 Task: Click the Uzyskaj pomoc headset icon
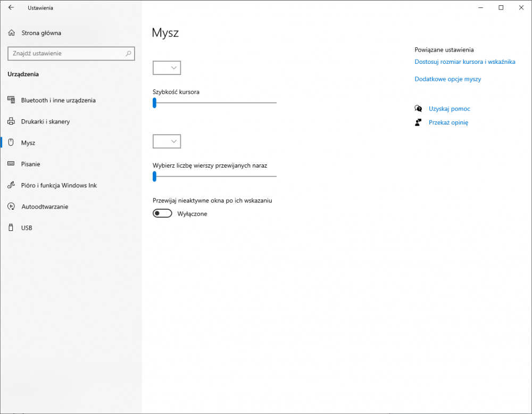click(419, 108)
